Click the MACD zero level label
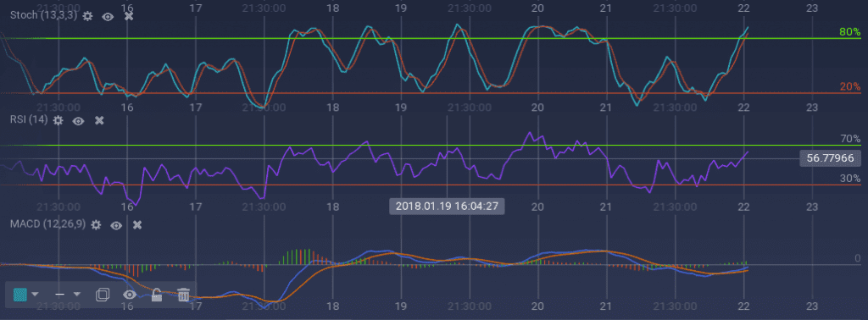The image size is (868, 320). point(858,258)
